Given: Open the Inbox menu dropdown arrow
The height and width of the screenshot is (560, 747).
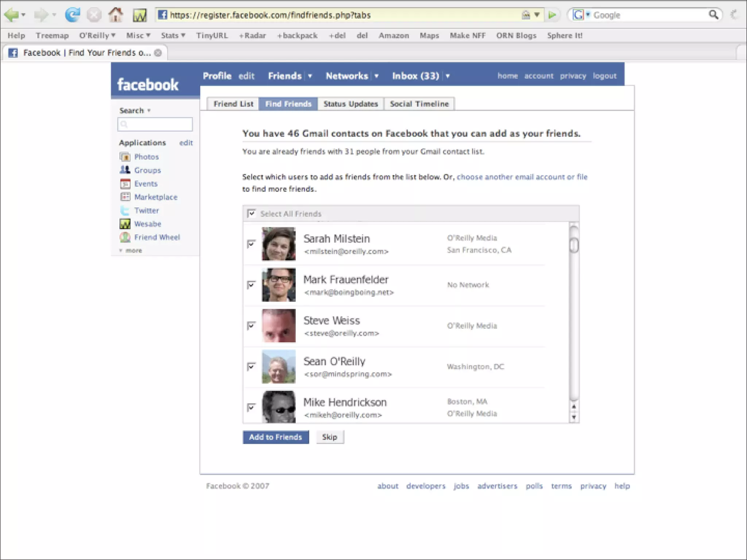Looking at the screenshot, I should [448, 76].
